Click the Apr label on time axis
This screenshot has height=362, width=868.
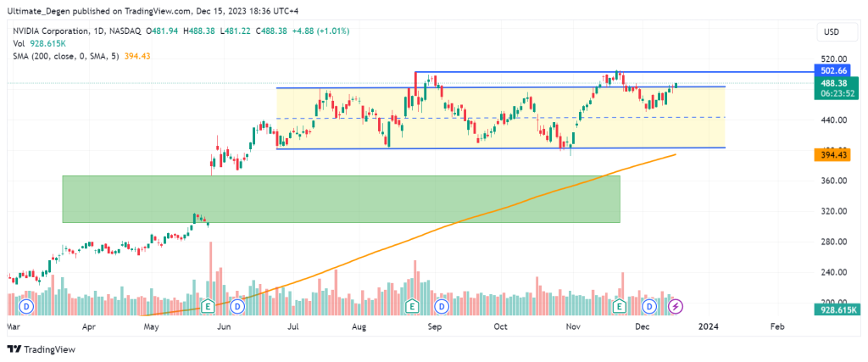point(89,326)
